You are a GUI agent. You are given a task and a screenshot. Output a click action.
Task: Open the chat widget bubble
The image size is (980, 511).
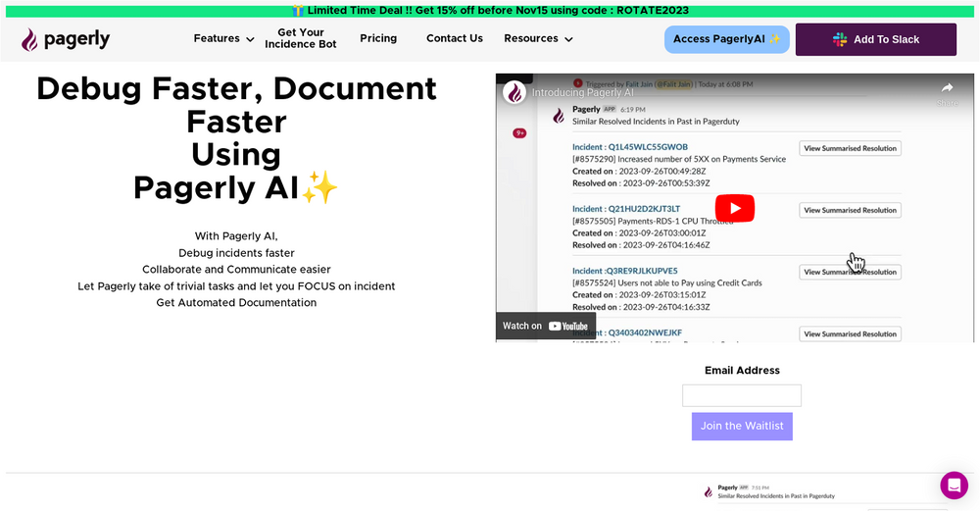tap(954, 485)
